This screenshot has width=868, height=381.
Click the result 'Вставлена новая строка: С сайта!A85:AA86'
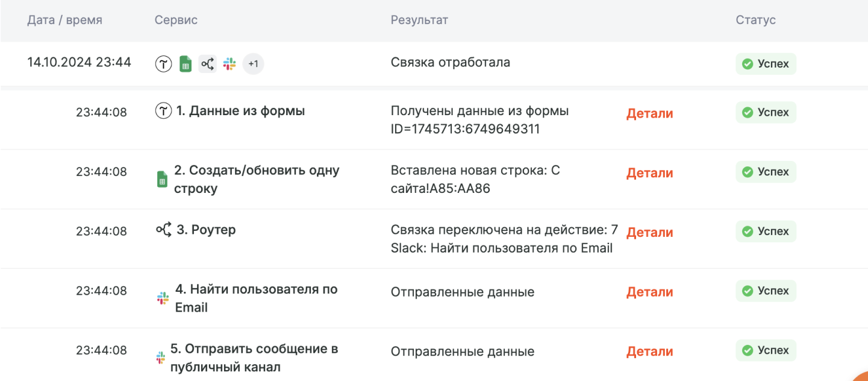click(x=476, y=179)
